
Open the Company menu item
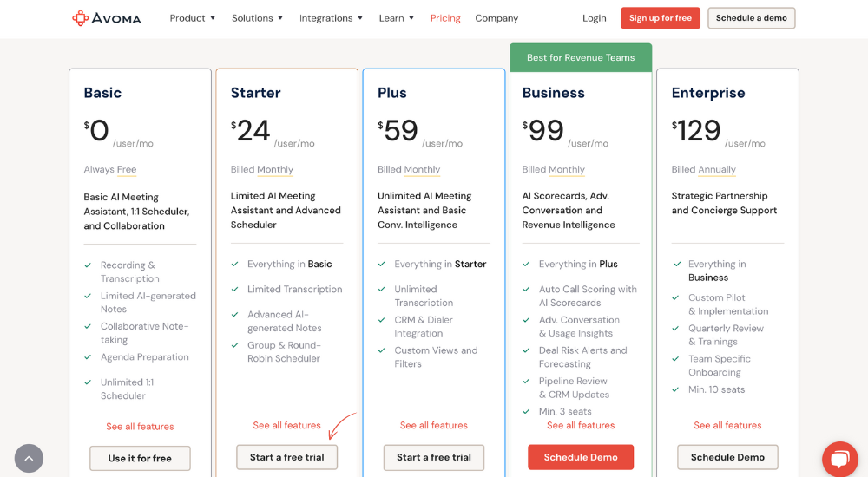tap(496, 18)
